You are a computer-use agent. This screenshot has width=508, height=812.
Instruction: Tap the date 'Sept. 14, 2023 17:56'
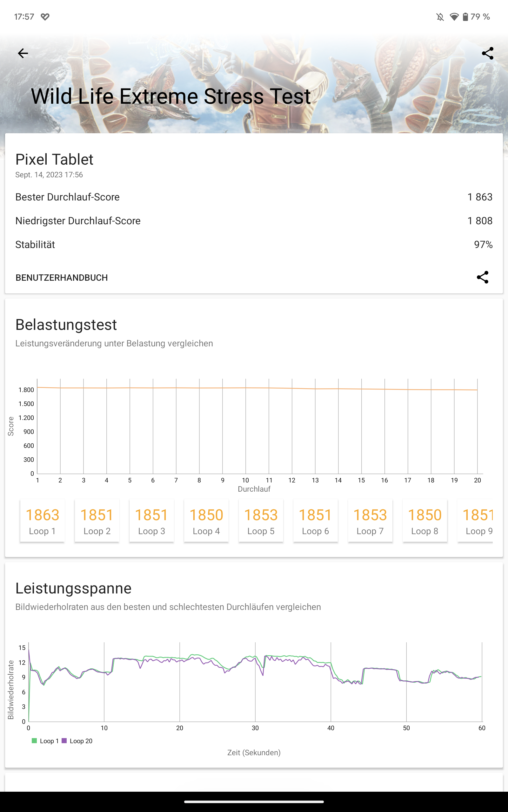tap(49, 175)
